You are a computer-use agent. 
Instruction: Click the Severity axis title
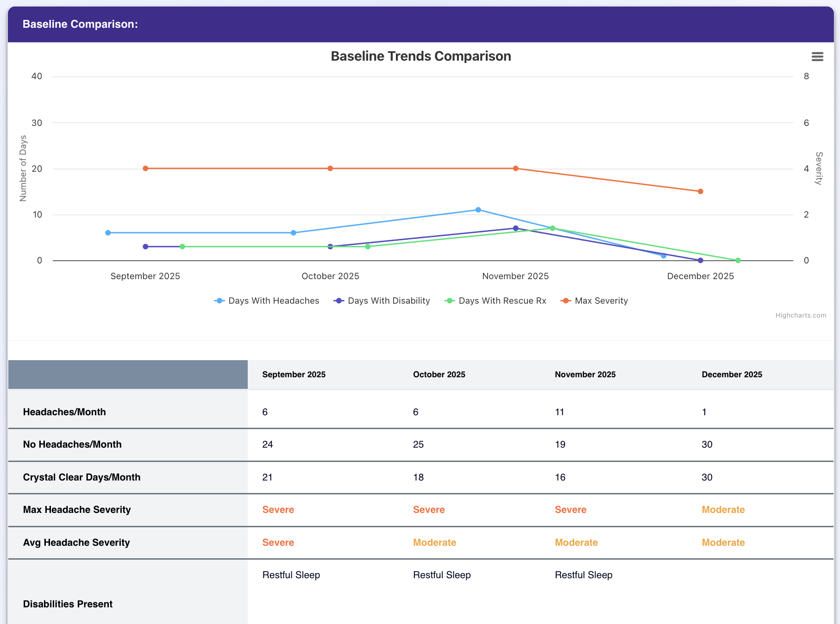[819, 168]
